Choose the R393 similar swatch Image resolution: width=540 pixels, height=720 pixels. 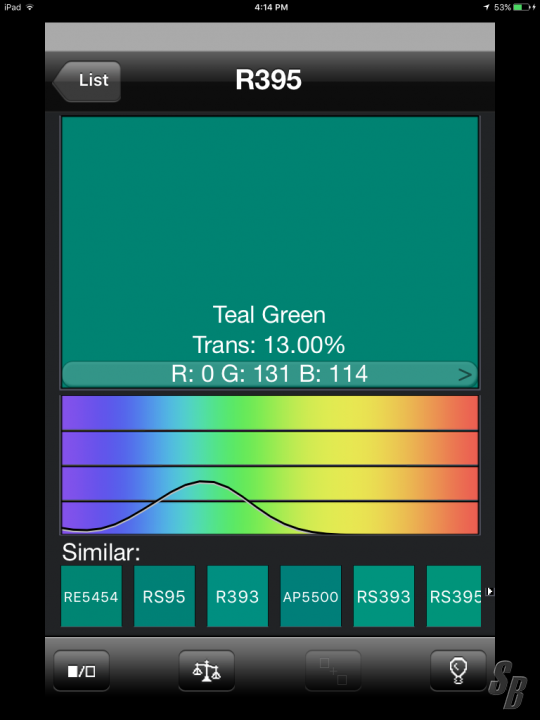237,596
